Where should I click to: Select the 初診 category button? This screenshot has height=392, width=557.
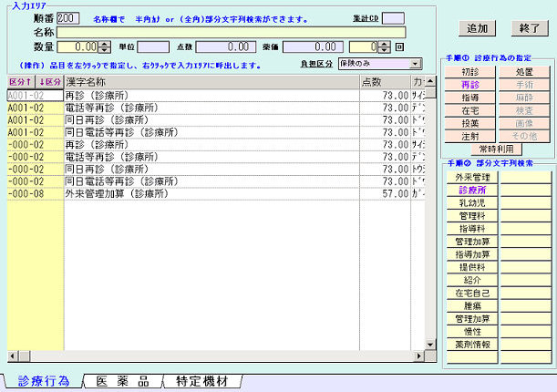[x=470, y=71]
